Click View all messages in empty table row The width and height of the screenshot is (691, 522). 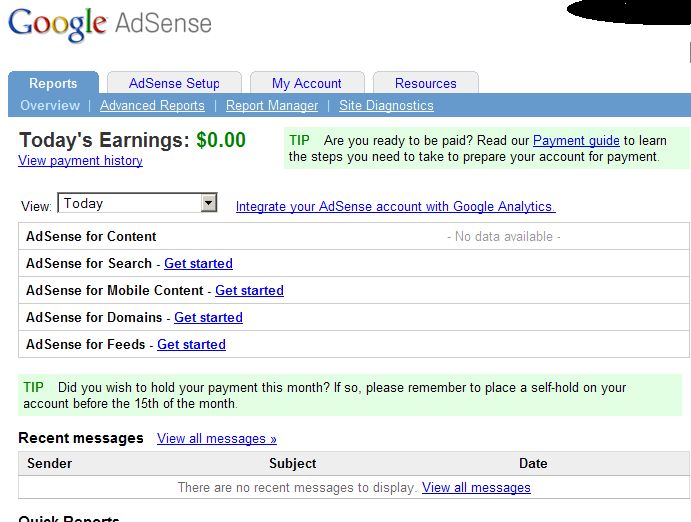tap(476, 487)
